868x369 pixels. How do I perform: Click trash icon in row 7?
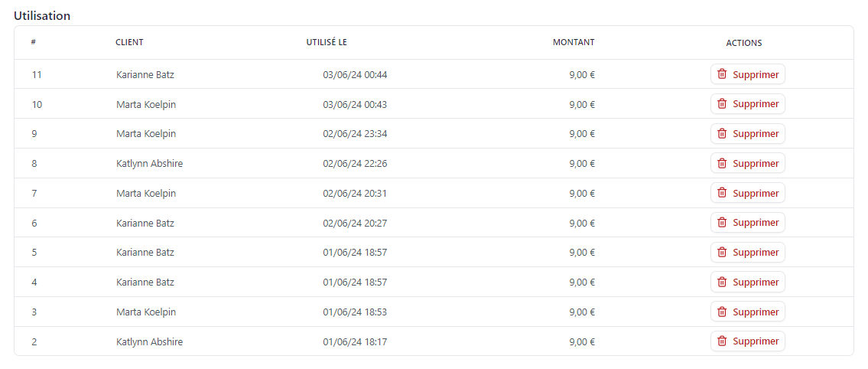722,193
